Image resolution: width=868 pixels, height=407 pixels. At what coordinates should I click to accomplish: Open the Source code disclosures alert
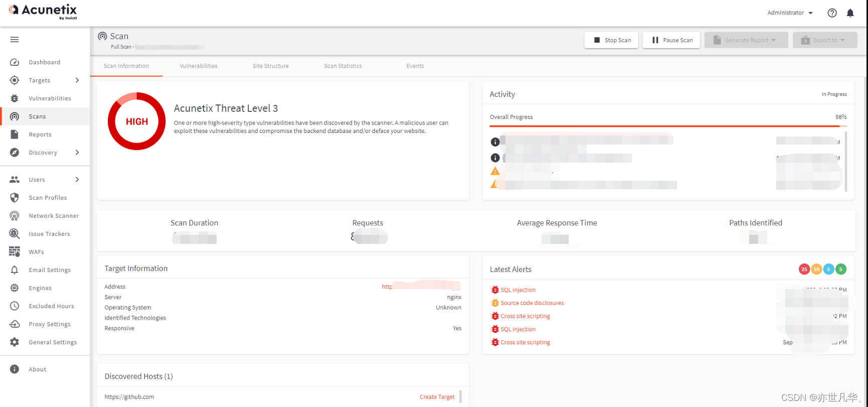(532, 303)
